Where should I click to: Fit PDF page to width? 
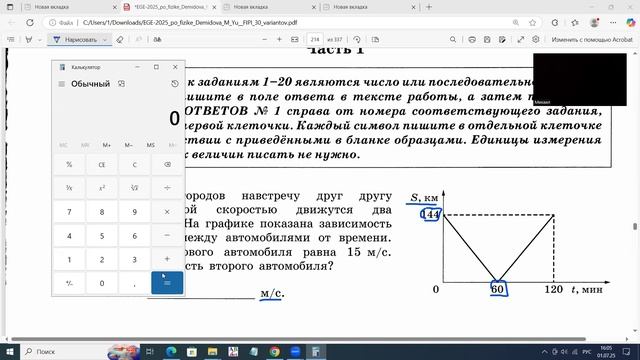295,40
